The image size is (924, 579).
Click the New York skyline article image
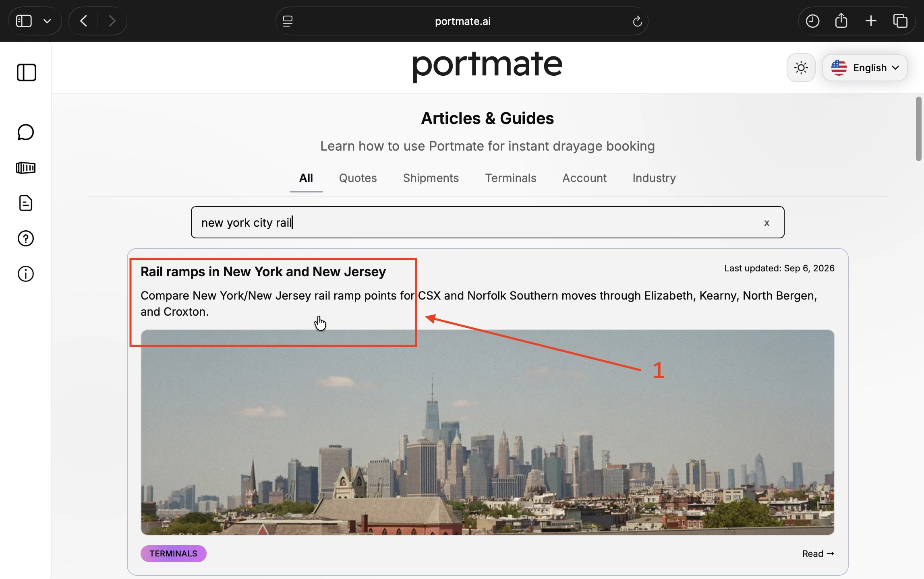pos(487,432)
